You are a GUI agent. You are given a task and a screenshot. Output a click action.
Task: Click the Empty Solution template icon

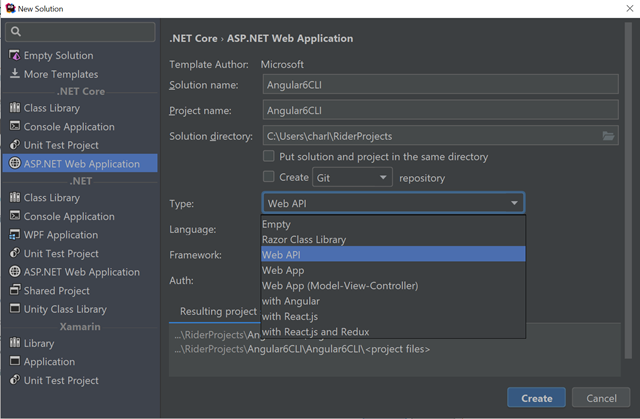[15, 55]
